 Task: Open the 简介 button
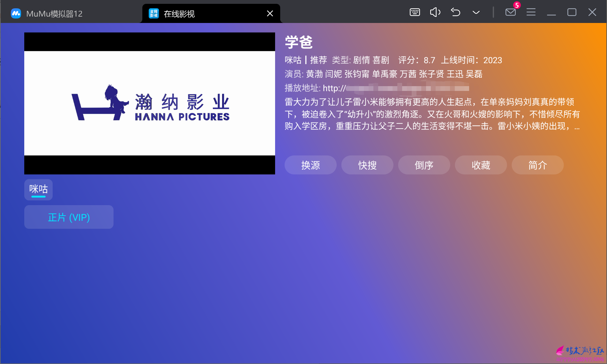538,165
